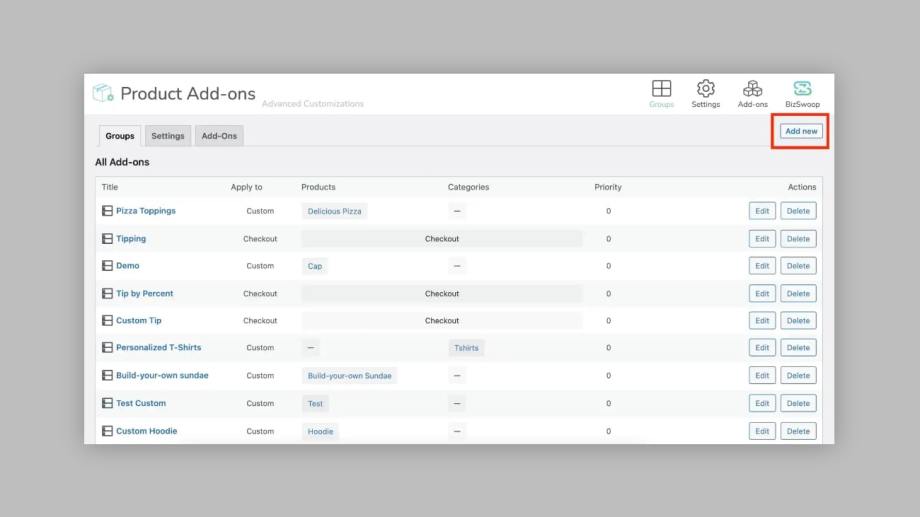Open the Custom Hoodie title link
The width and height of the screenshot is (920, 517).
[146, 431]
